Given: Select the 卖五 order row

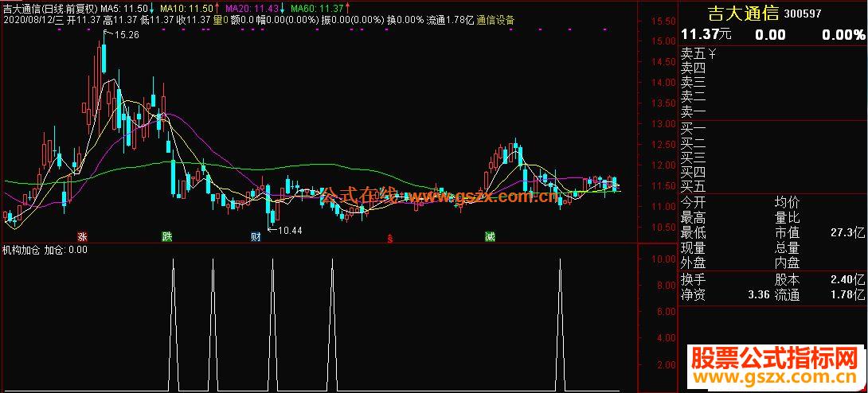Looking at the screenshot, I should 772,54.
